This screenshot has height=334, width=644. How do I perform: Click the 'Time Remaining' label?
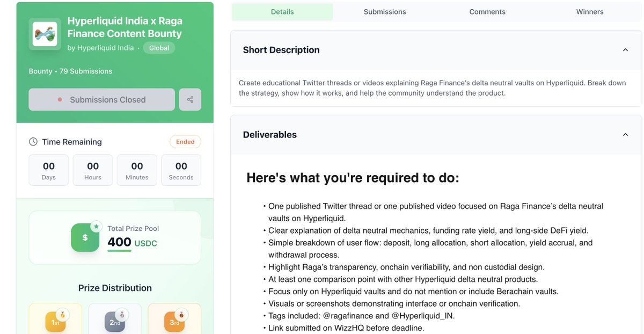[72, 142]
